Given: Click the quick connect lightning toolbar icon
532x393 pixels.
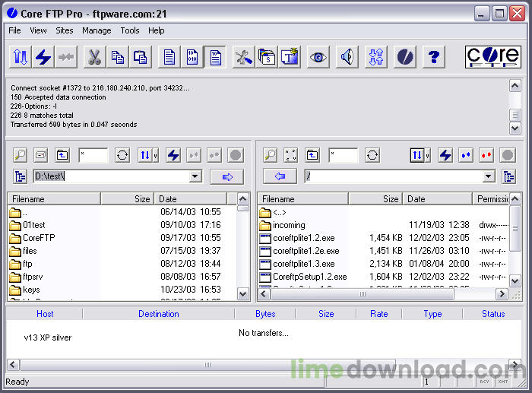Looking at the screenshot, I should (x=43, y=57).
